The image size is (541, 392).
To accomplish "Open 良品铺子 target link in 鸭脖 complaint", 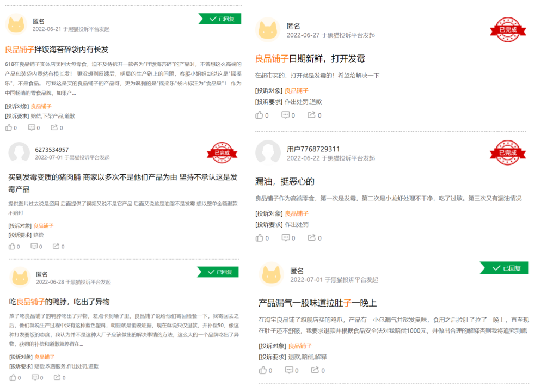I will [x=45, y=357].
